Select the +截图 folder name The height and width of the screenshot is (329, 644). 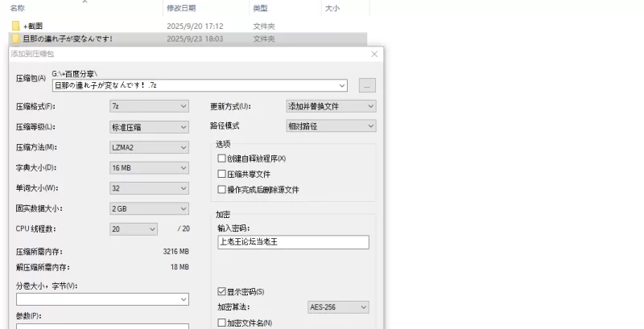pos(33,27)
